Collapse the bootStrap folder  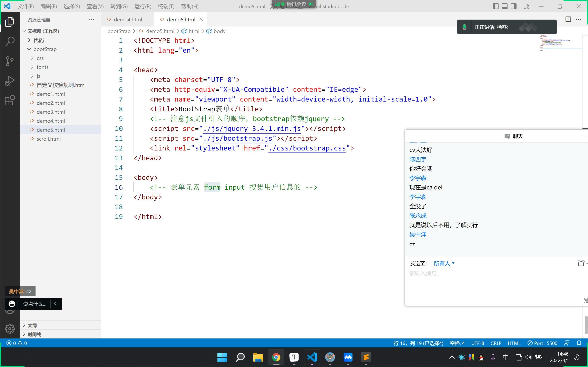coord(45,49)
